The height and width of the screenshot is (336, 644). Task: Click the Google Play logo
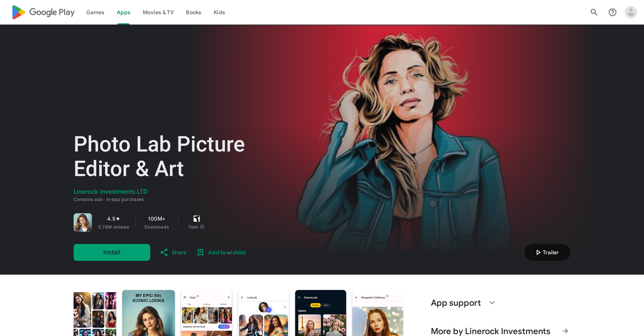[42, 12]
